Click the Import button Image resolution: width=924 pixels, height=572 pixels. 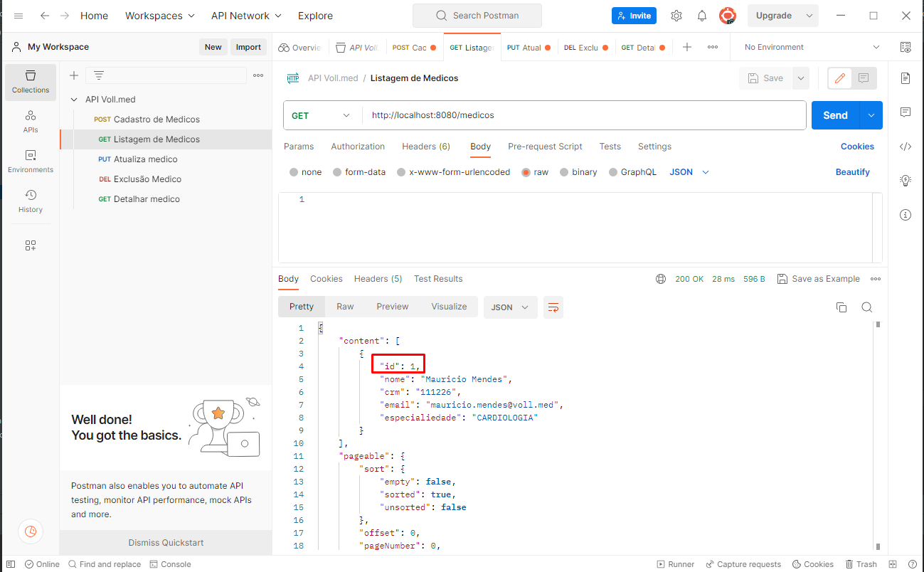248,47
